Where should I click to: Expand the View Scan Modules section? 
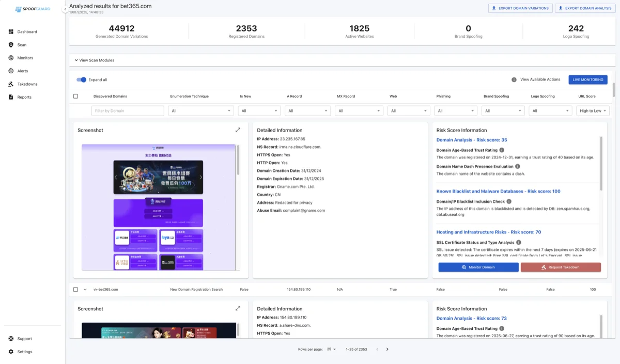click(94, 60)
